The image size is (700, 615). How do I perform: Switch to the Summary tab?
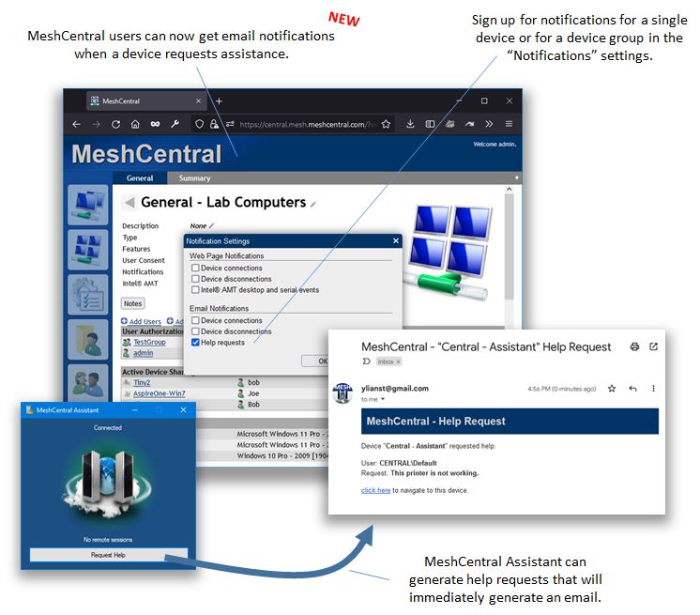point(194,178)
